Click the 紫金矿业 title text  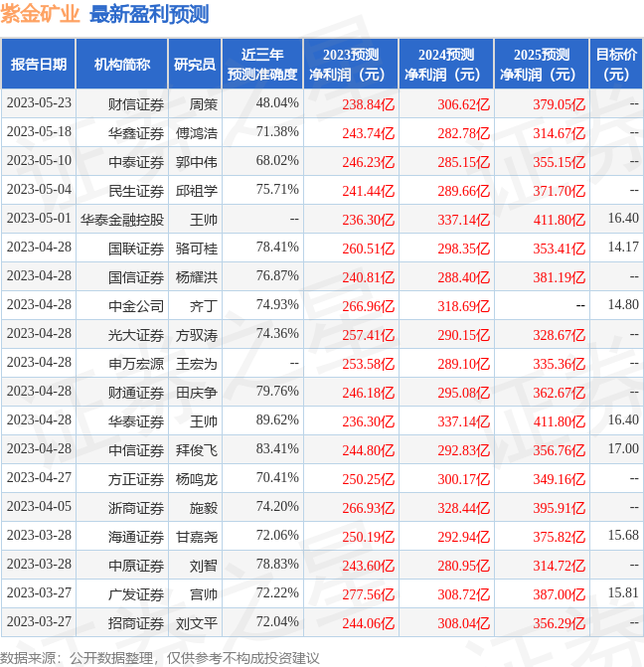pos(40,14)
